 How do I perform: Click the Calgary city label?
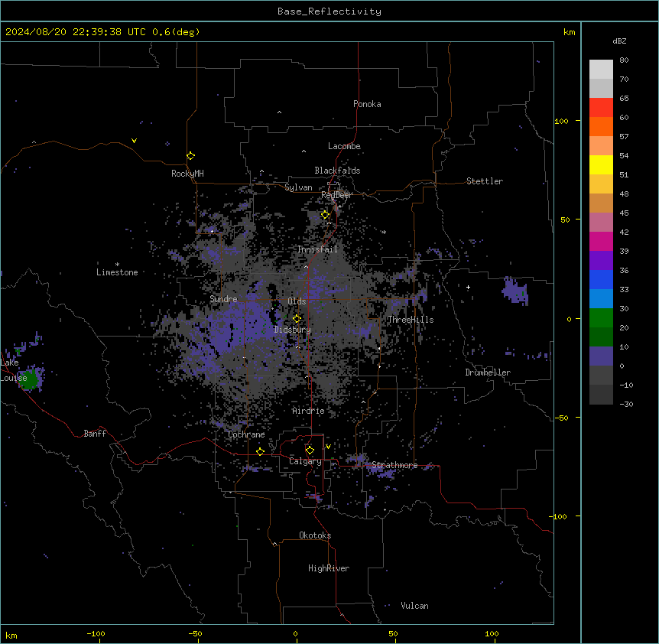pos(305,461)
